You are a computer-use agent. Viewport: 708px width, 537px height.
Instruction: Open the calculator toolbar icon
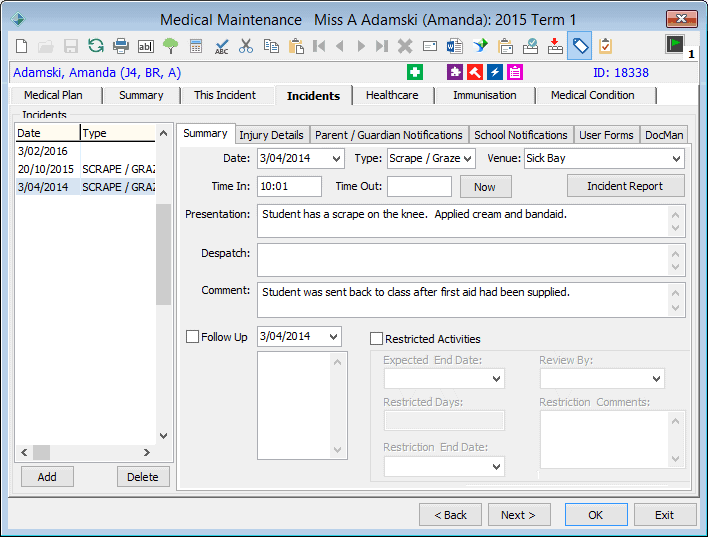click(x=196, y=46)
